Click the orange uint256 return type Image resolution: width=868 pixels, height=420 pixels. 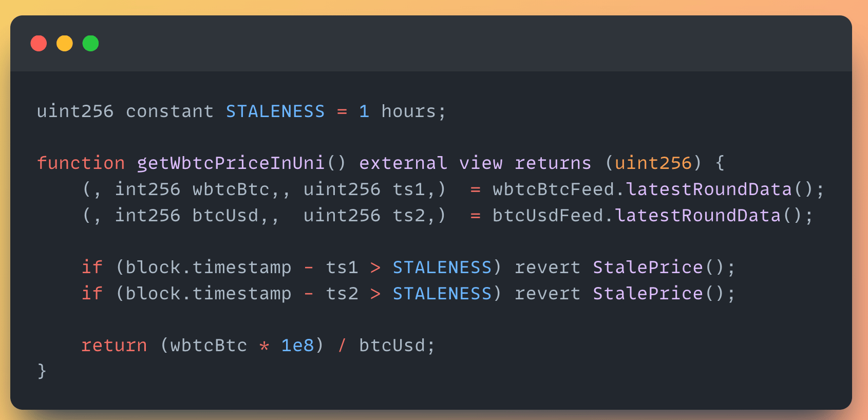(x=653, y=163)
